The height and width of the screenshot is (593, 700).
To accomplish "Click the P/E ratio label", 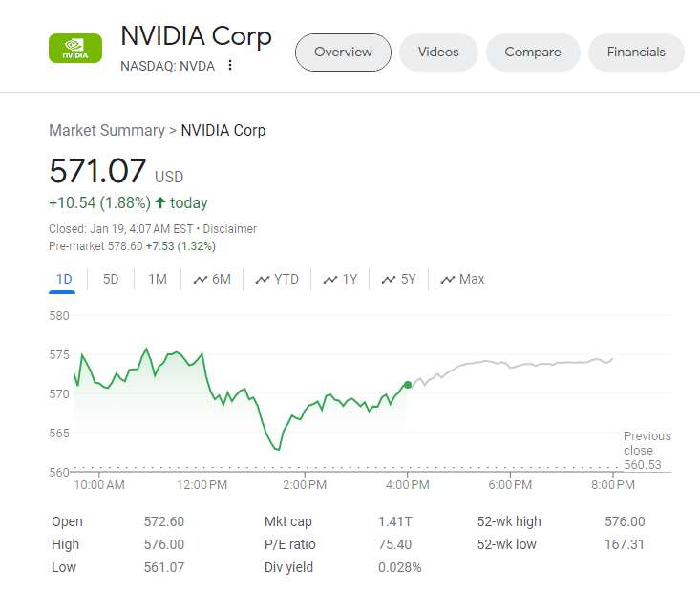I will [x=289, y=544].
